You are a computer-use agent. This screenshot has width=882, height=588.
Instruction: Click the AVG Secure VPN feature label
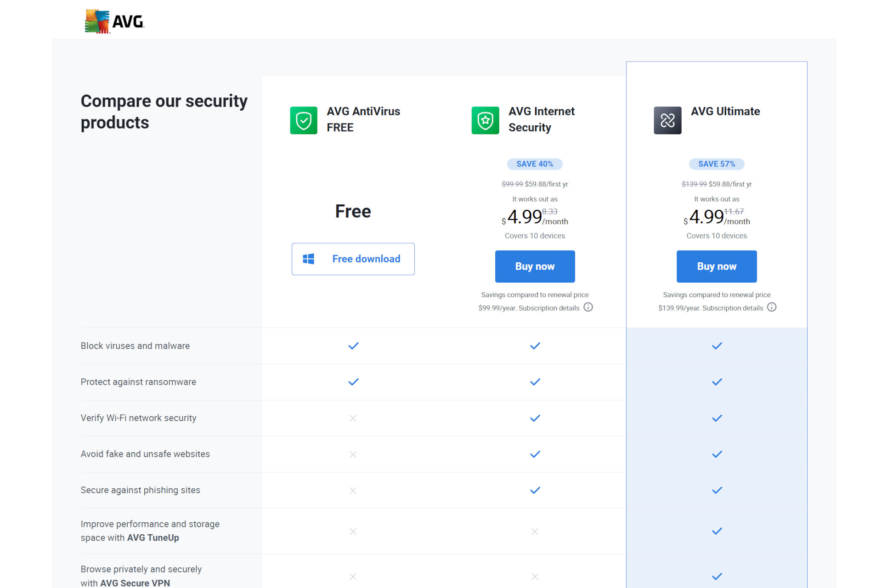tap(141, 576)
